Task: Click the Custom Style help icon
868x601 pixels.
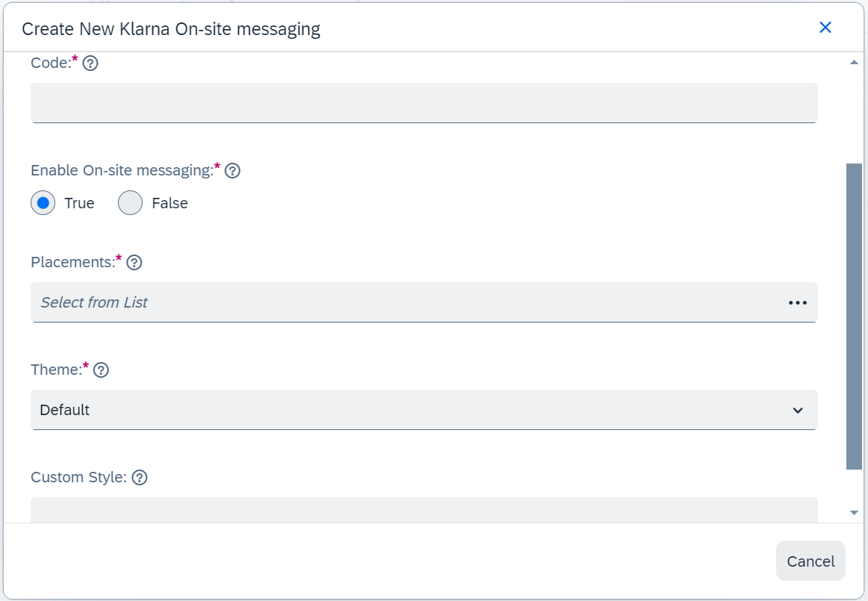Action: click(140, 478)
